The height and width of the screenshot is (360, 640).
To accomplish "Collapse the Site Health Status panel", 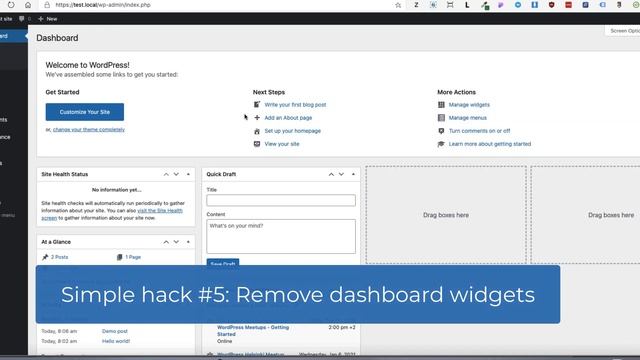I will click(188, 174).
